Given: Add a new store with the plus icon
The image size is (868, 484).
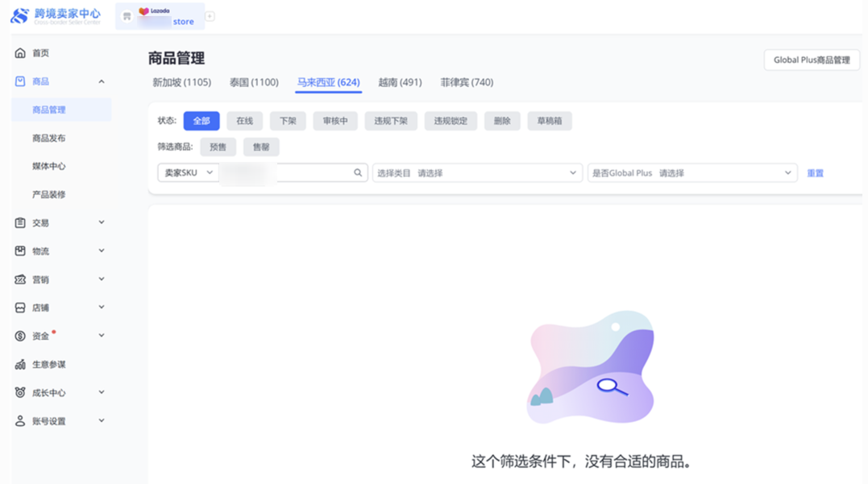Looking at the screenshot, I should point(210,16).
